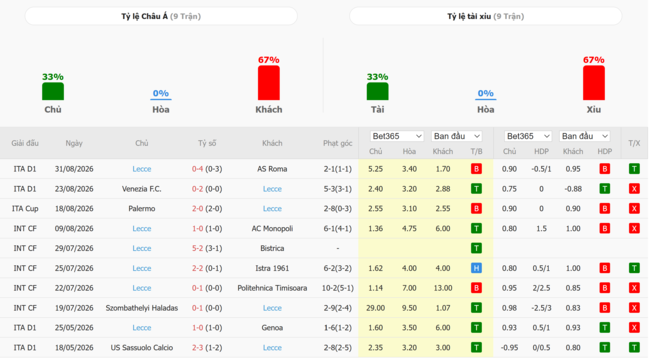The width and height of the screenshot is (650, 362).
Task: Click the T/B red B badge in Politehnica Timisoara row
Action: click(476, 288)
